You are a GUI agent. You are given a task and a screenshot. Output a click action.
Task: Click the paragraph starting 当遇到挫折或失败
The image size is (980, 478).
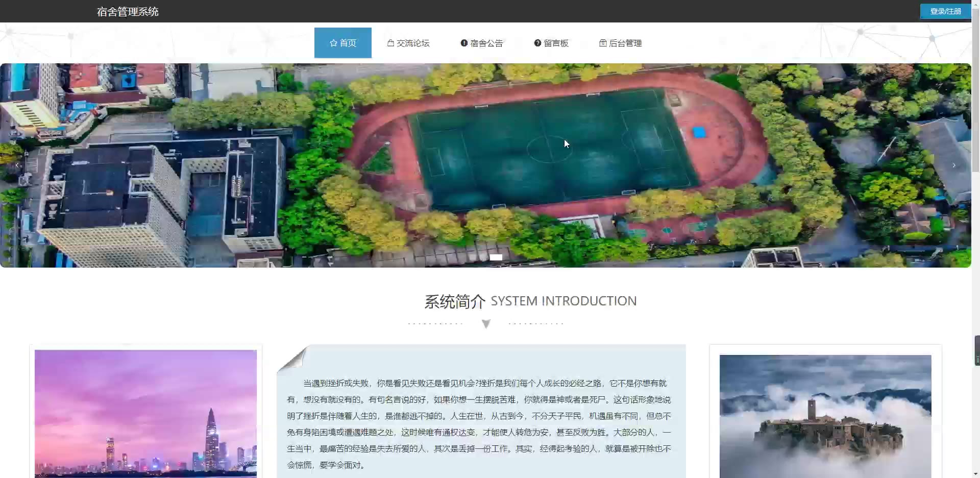(x=479, y=424)
